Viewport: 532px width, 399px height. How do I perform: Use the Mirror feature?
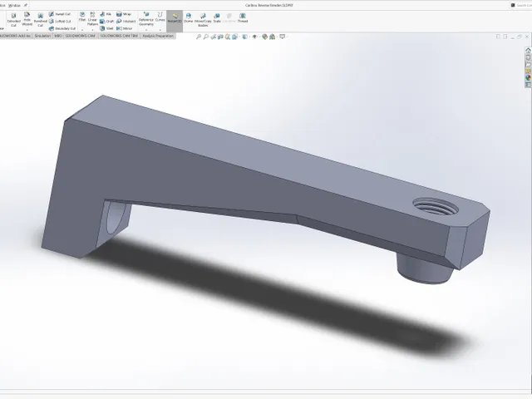tap(124, 28)
